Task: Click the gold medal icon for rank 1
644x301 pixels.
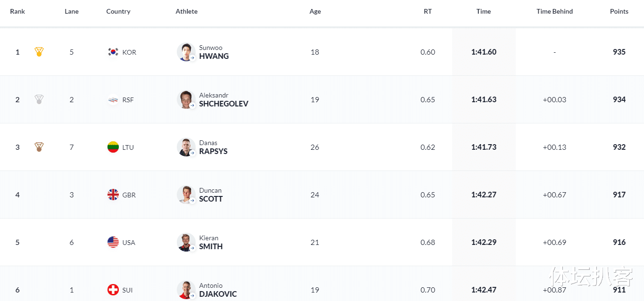Action: tap(39, 52)
